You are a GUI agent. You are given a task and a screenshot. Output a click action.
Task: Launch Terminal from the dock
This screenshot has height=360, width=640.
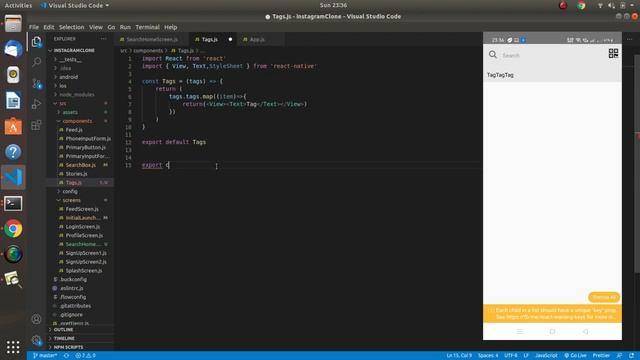(x=13, y=203)
